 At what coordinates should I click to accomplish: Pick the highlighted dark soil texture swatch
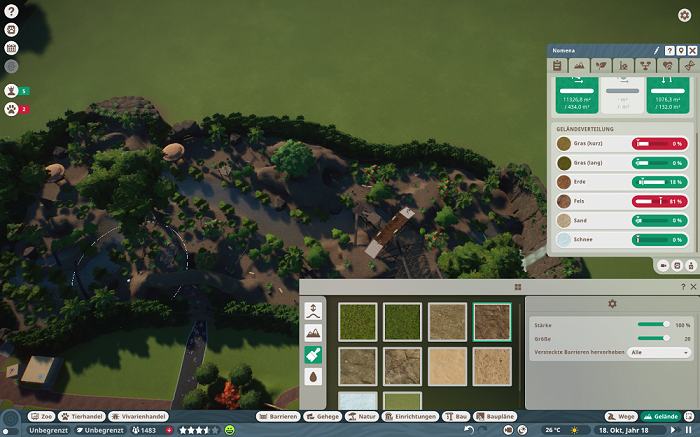492,322
